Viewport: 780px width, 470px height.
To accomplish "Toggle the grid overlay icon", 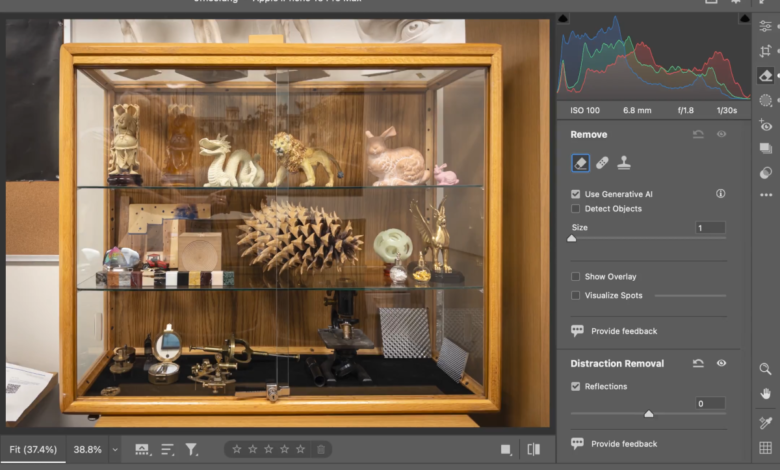I will (x=766, y=448).
